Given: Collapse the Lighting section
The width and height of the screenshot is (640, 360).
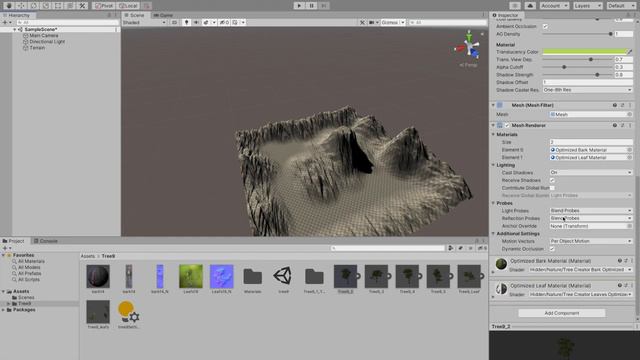Looking at the screenshot, I should coord(493,165).
